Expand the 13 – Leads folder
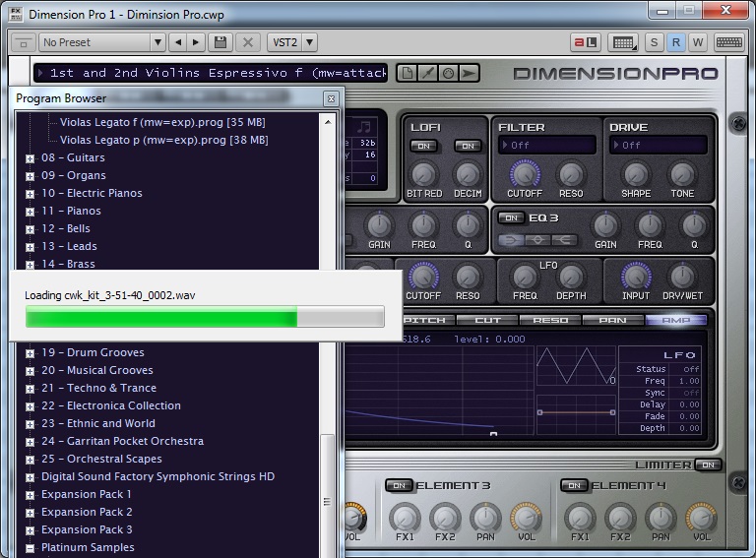Screen dimensions: 756x558 point(30,247)
